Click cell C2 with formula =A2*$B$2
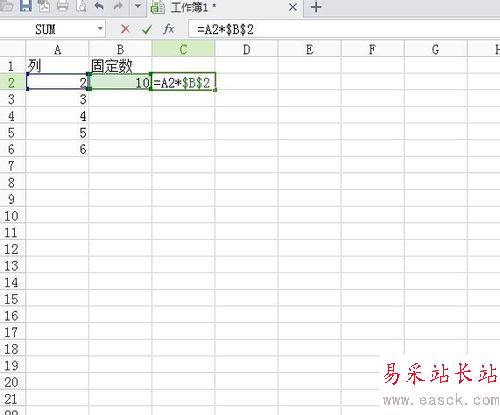 click(x=183, y=82)
